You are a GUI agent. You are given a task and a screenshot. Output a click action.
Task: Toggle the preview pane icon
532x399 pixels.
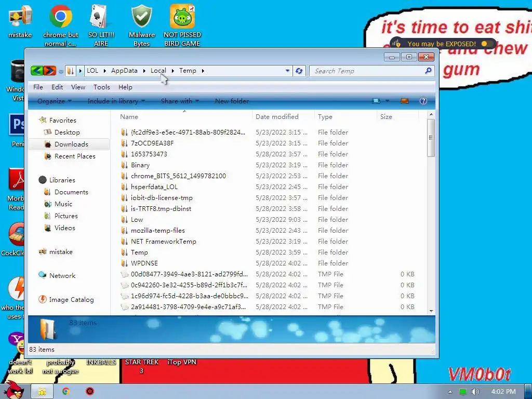404,101
